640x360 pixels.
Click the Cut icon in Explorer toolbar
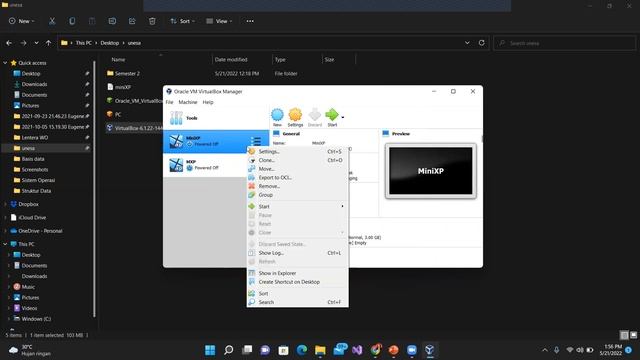52,21
